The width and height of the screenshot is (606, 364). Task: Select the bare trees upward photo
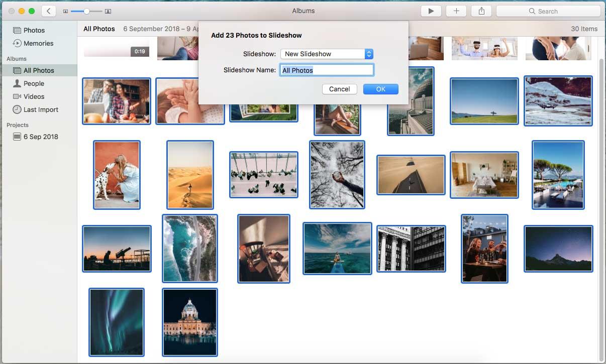(337, 175)
